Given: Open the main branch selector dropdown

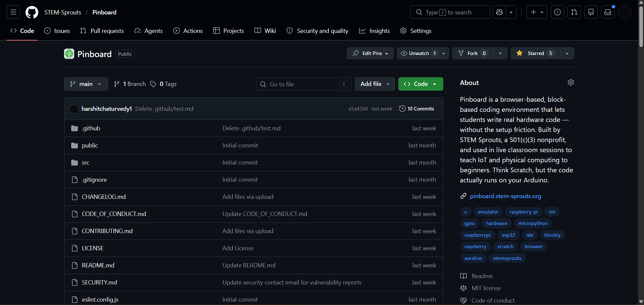Looking at the screenshot, I should tap(86, 84).
